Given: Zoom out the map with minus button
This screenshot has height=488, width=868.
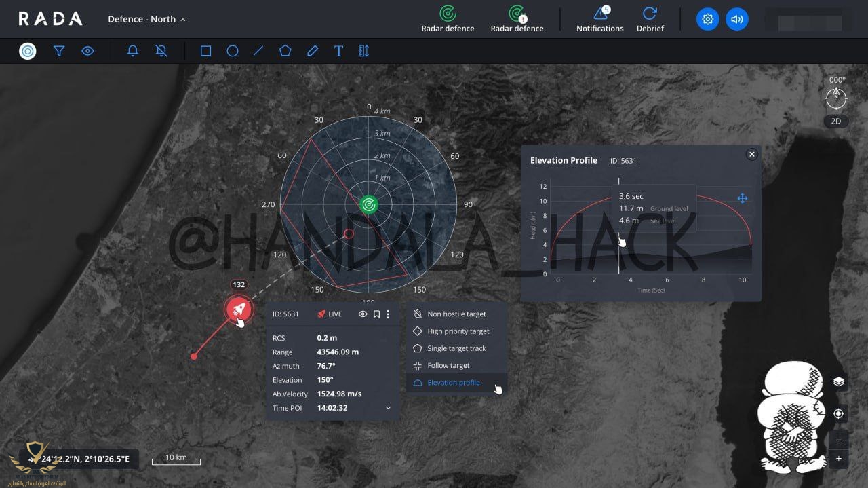Looking at the screenshot, I should [839, 440].
